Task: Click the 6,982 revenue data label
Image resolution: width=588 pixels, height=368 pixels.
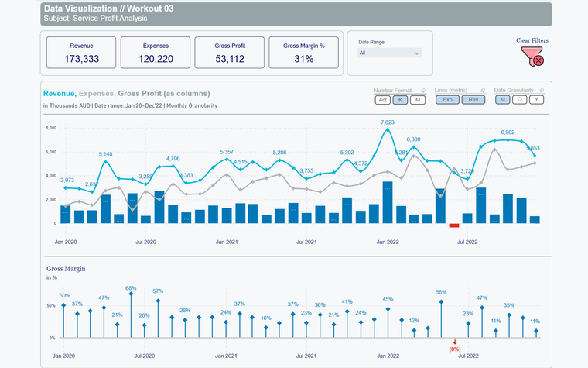Action: [x=508, y=132]
